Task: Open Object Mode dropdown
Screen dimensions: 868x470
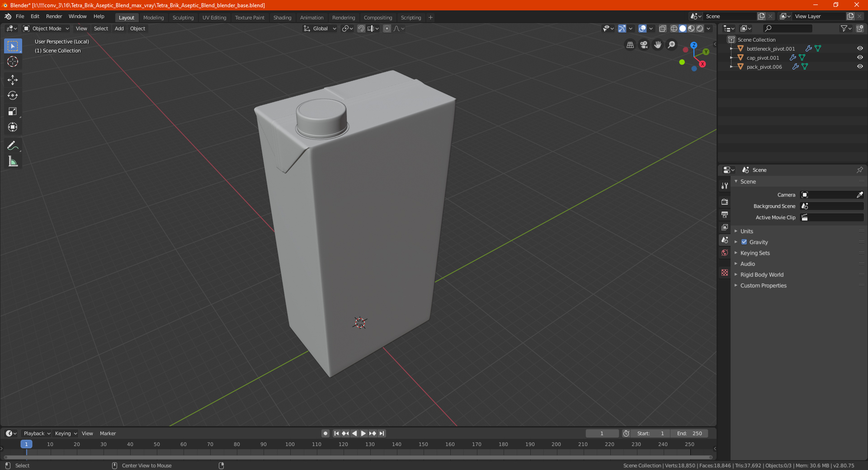Action: coord(46,28)
